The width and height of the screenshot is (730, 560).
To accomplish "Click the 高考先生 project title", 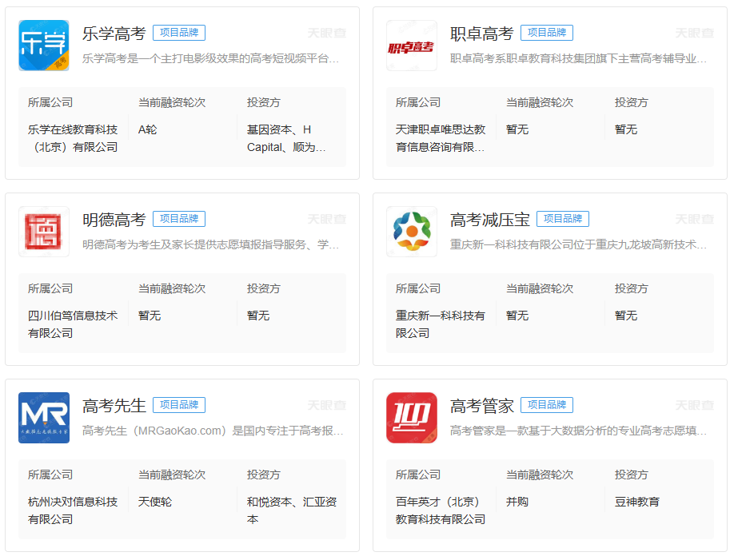I will click(114, 406).
